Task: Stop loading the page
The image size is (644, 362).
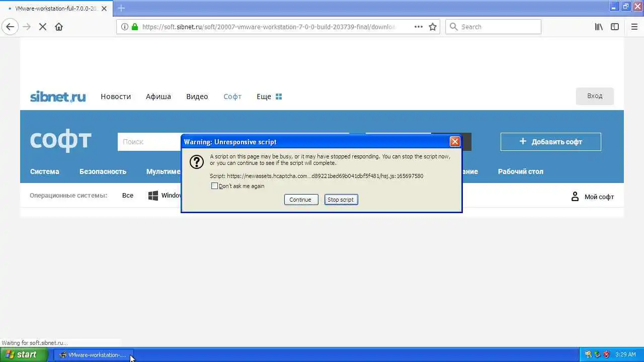Action: (x=43, y=27)
